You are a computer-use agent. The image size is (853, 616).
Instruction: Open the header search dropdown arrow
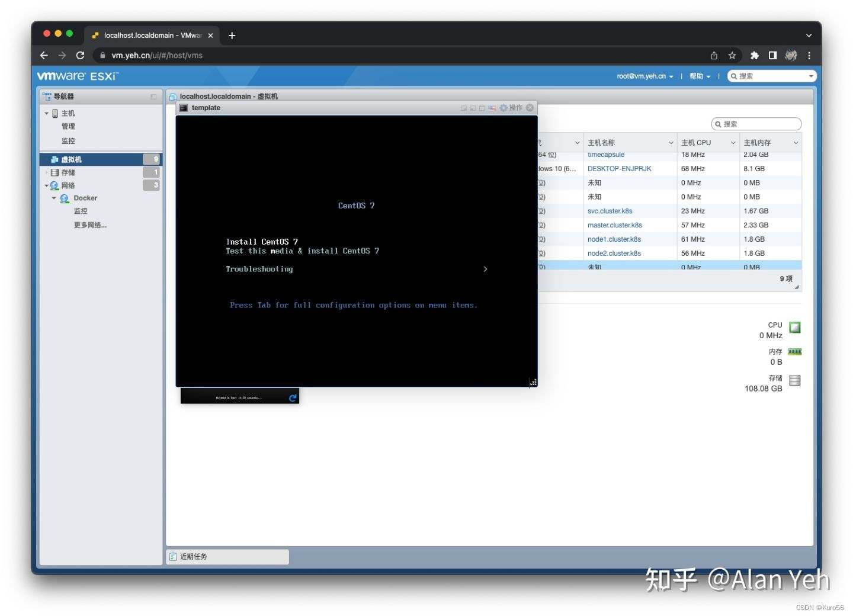(x=812, y=76)
